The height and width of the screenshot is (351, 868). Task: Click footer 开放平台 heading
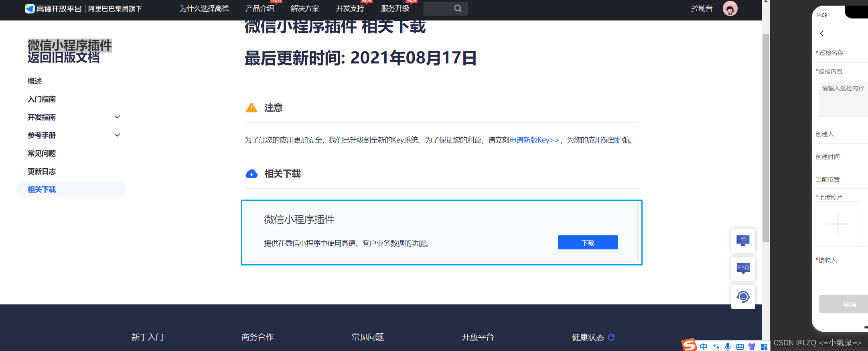[478, 337]
